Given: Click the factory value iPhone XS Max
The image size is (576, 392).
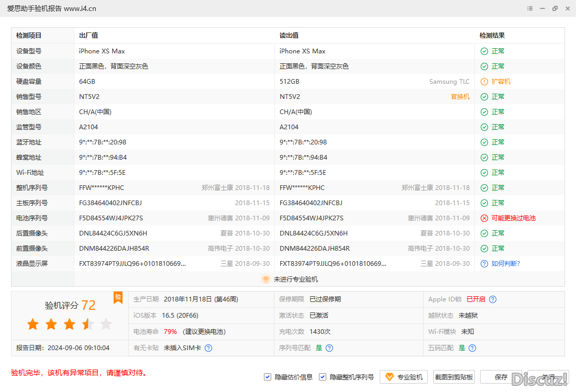Looking at the screenshot, I should tap(102, 51).
